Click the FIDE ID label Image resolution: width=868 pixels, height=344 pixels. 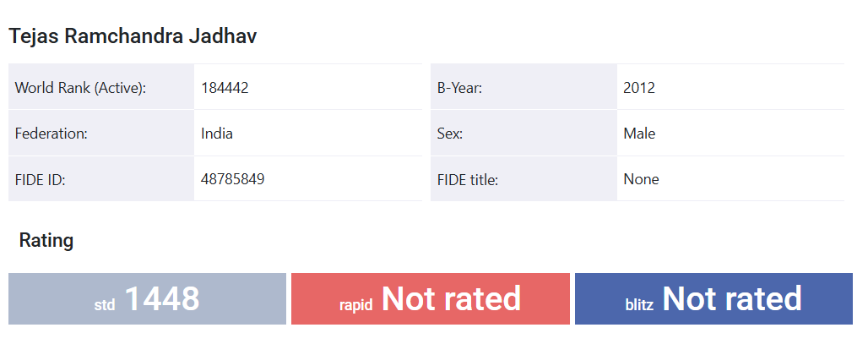(x=41, y=179)
